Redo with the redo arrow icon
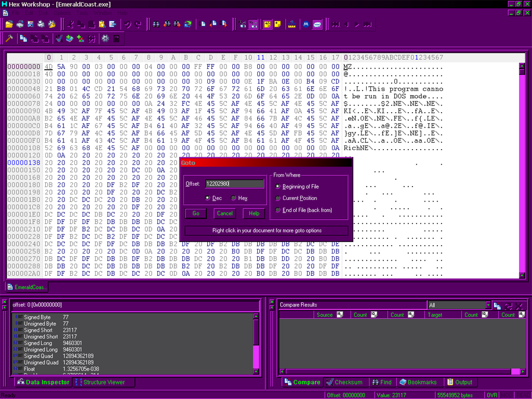This screenshot has width=532, height=399. (138, 24)
